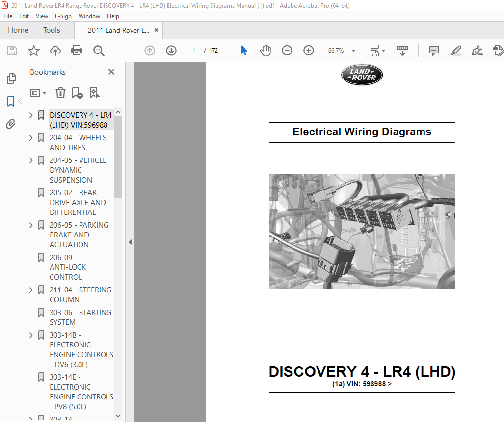
Task: Click the cloud upload icon
Action: coord(55,51)
